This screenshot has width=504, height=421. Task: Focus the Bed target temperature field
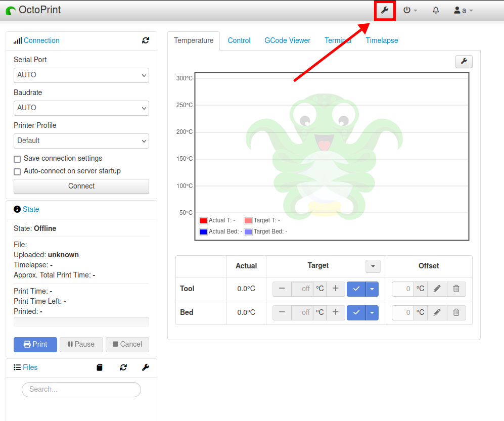tap(302, 313)
